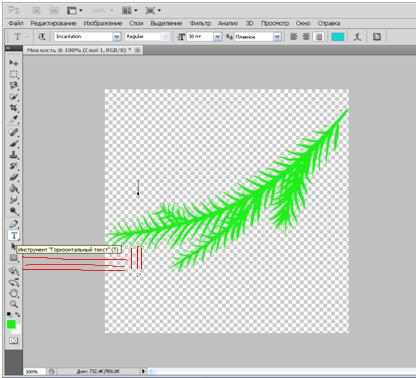The width and height of the screenshot is (416, 378).
Task: Launch Bridge from the application bar
Action: (x=36, y=11)
